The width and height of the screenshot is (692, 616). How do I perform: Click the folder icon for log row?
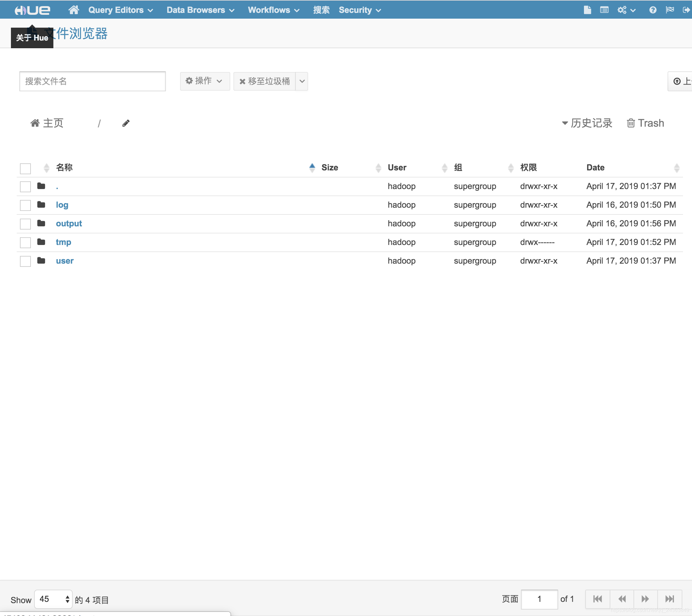point(41,204)
